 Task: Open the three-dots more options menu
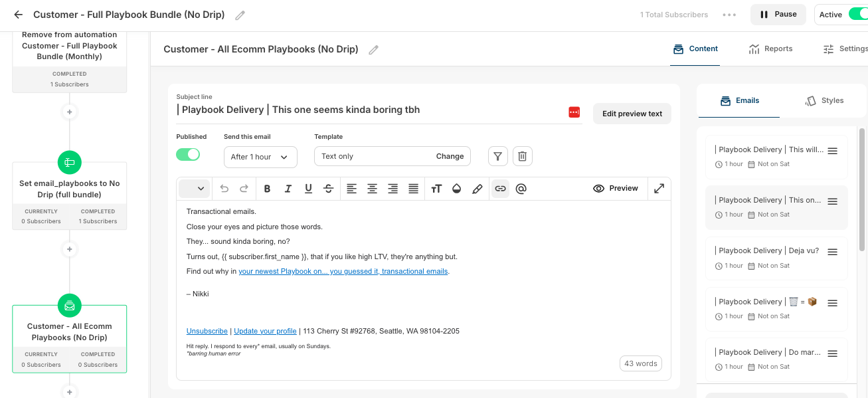click(x=729, y=15)
